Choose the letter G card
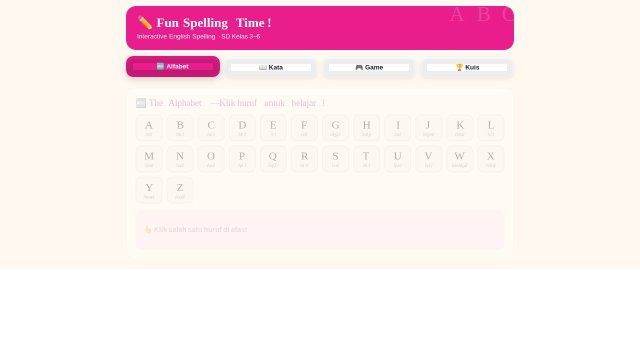The image size is (640, 360). [x=335, y=128]
